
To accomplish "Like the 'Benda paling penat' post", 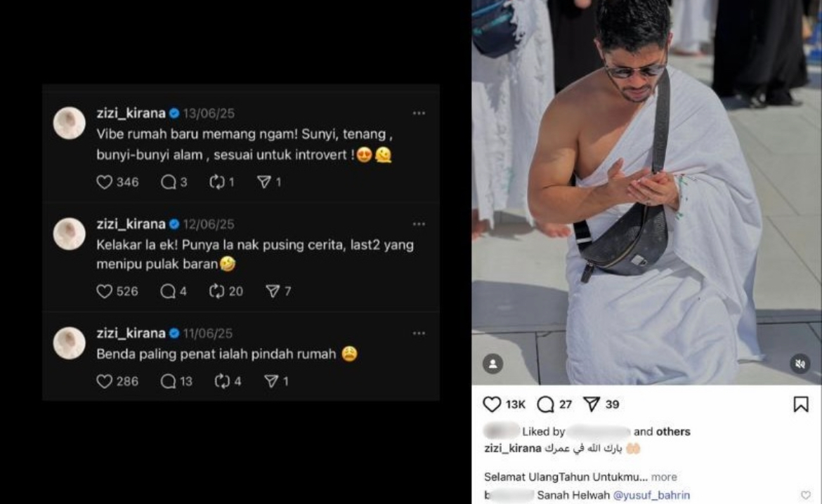I will [x=104, y=381].
